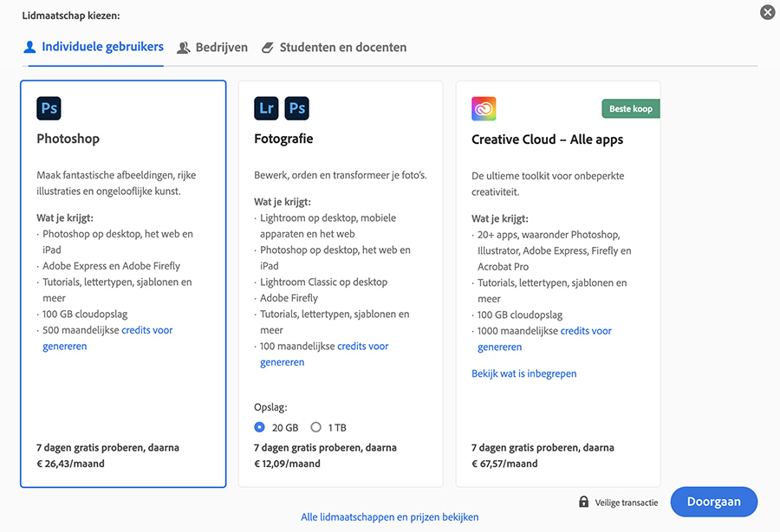Select the Creative Cloud – Alle apps title
This screenshot has width=780, height=532.
pyautogui.click(x=547, y=139)
